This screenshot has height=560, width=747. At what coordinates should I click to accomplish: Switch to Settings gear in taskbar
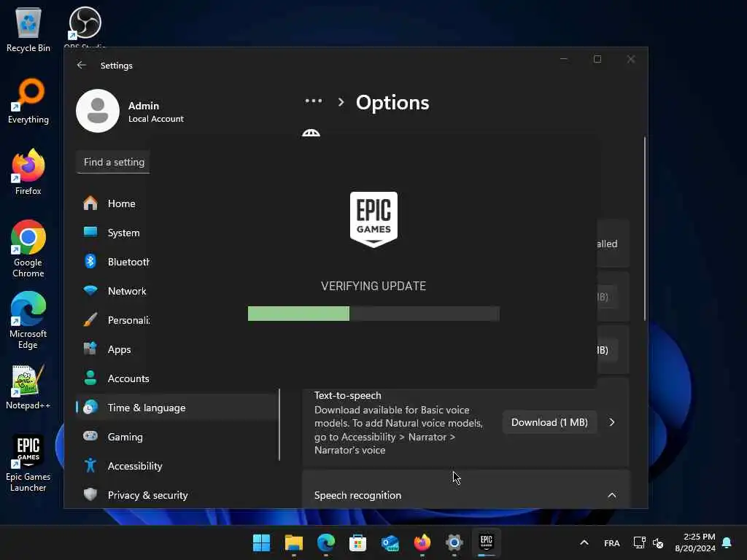click(454, 542)
